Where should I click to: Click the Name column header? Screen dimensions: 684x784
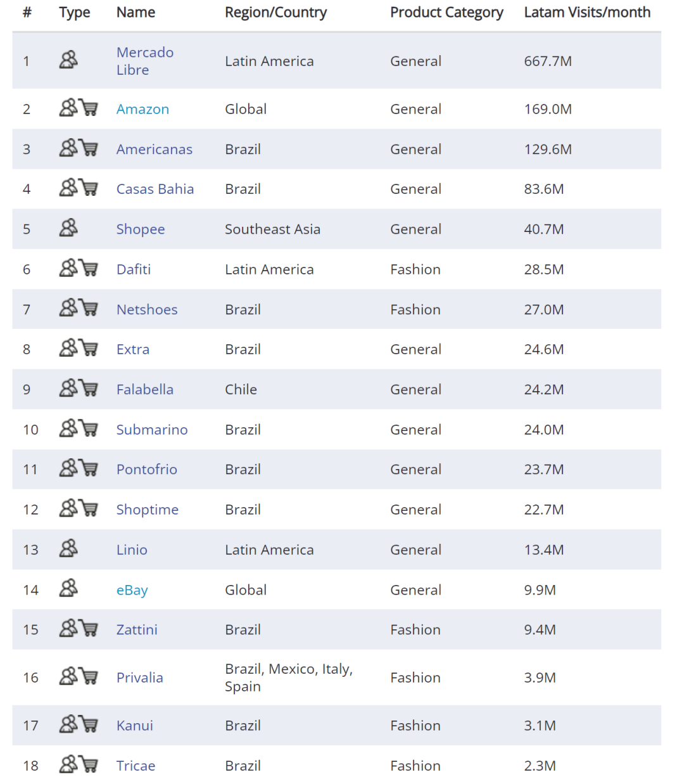[x=136, y=12]
